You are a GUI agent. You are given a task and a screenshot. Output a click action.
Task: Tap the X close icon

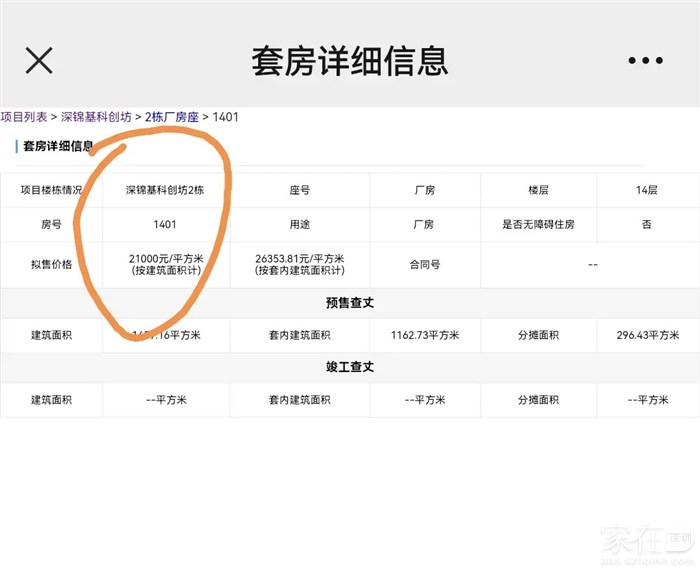point(39,61)
